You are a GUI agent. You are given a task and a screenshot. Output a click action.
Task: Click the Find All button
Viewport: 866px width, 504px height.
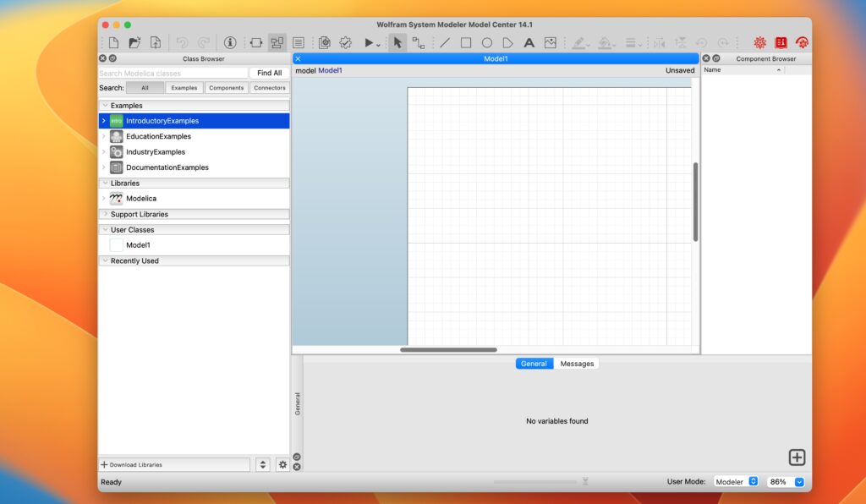(268, 72)
